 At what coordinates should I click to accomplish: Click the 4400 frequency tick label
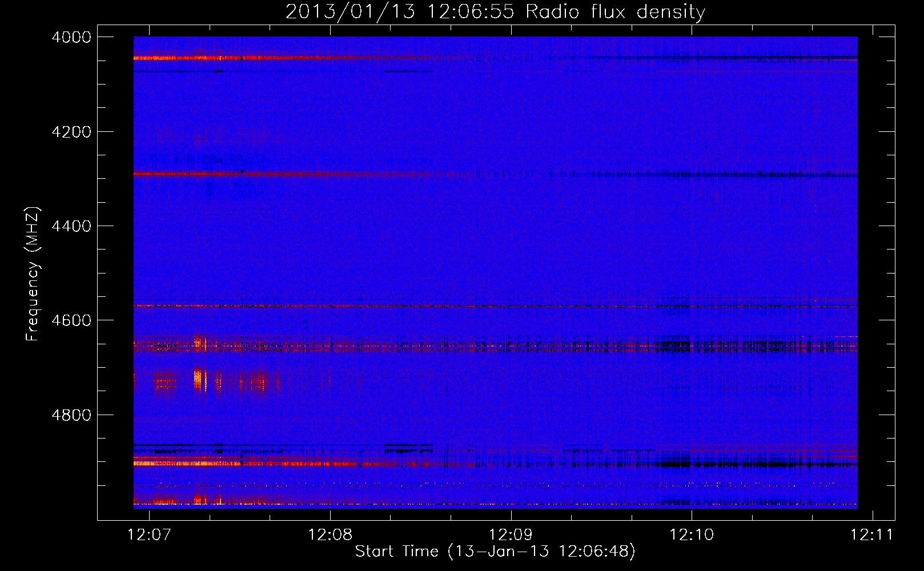point(71,226)
